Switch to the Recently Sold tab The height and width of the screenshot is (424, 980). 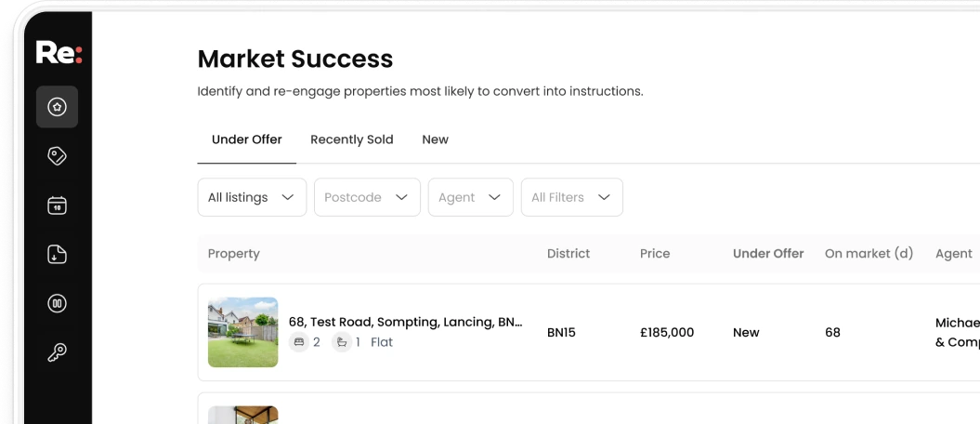tap(352, 139)
